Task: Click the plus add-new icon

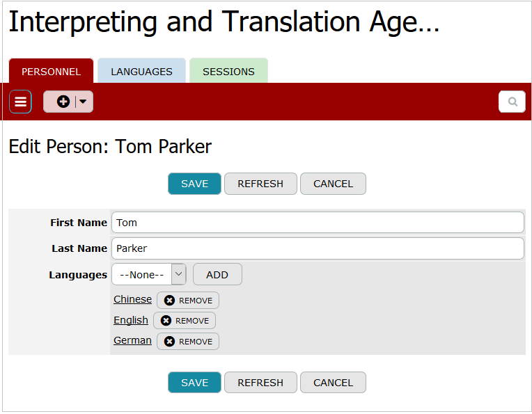Action: (63, 102)
